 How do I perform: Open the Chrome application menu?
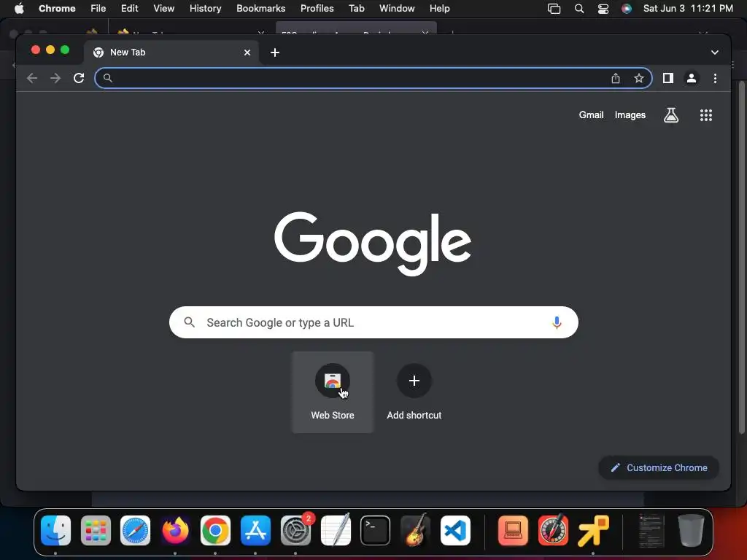[x=57, y=8]
